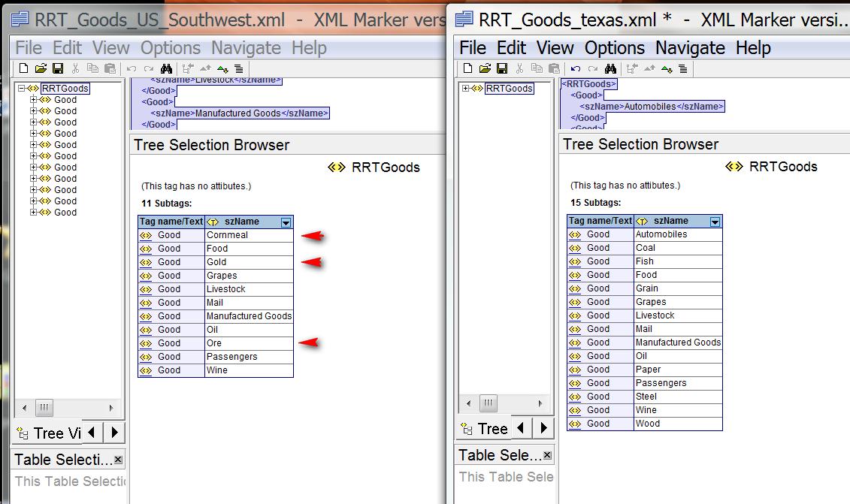
Task: Select Tree tab in texas window
Action: pos(483,429)
